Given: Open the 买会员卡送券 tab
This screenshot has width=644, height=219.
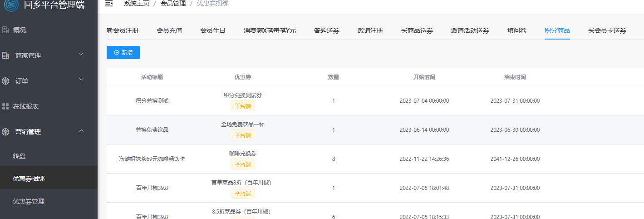Looking at the screenshot, I should (x=607, y=31).
